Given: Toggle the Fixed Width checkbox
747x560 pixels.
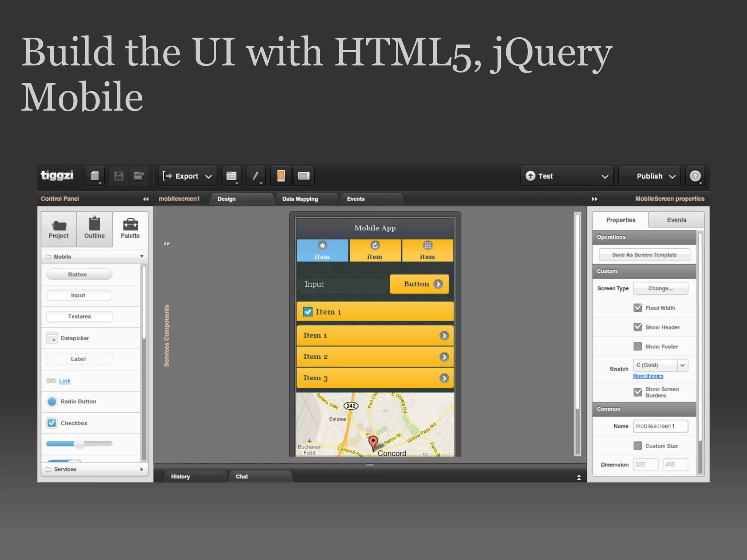Looking at the screenshot, I should 638,308.
